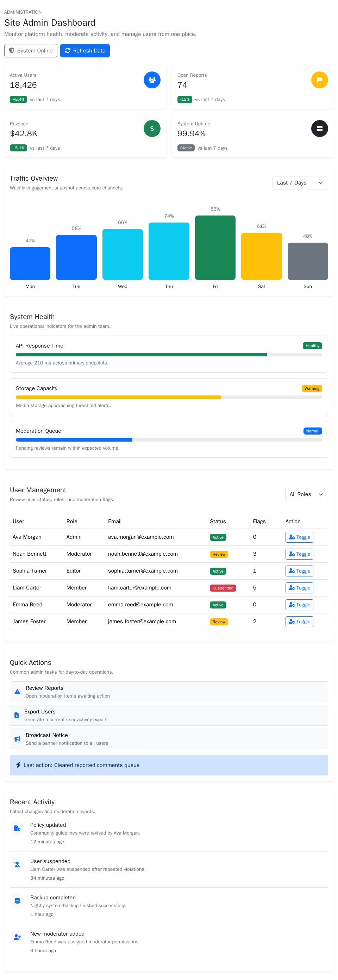Image resolution: width=338 pixels, height=980 pixels.
Task: Toggle Ava Morgan's account status
Action: [x=299, y=537]
